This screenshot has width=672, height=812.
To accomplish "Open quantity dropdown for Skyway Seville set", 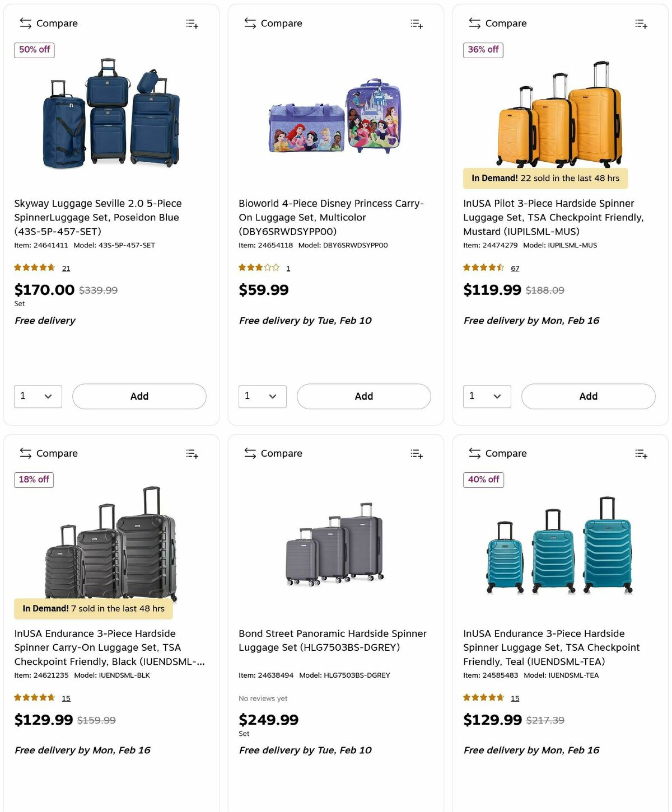I will tap(38, 396).
